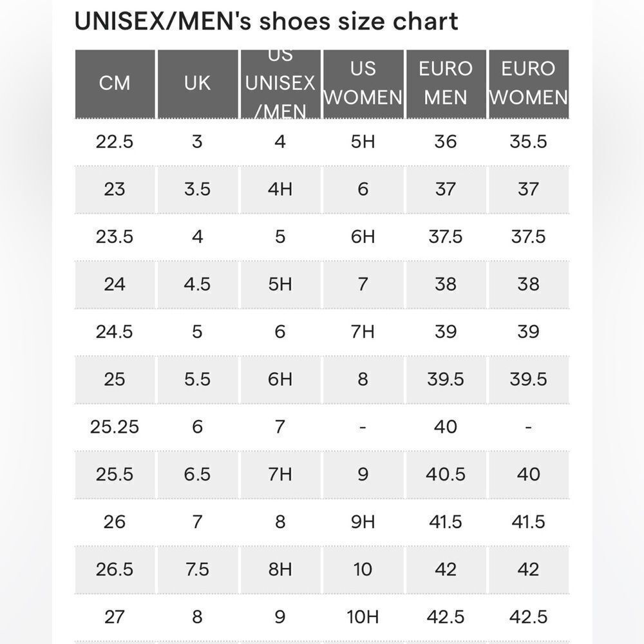Click the 8H US unisex cell
Image resolution: width=644 pixels, height=644 pixels.
tap(281, 570)
